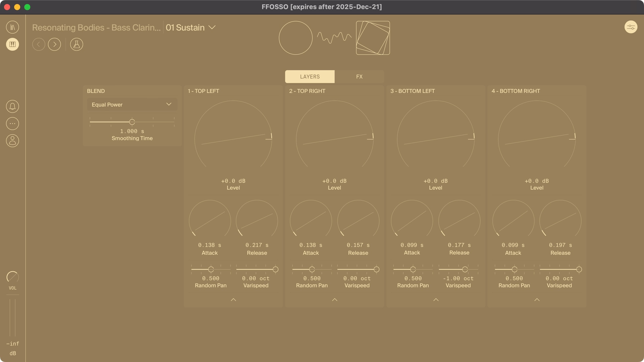Go to the previous preset
This screenshot has height=362, width=644.
click(39, 44)
